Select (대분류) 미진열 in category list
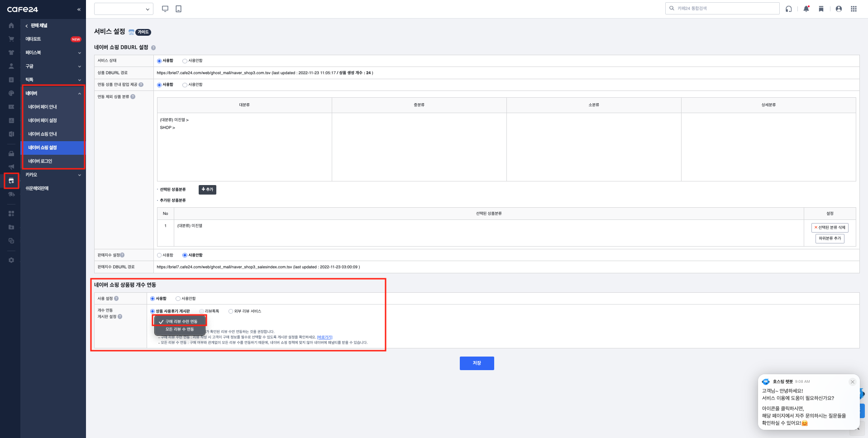 tap(174, 120)
